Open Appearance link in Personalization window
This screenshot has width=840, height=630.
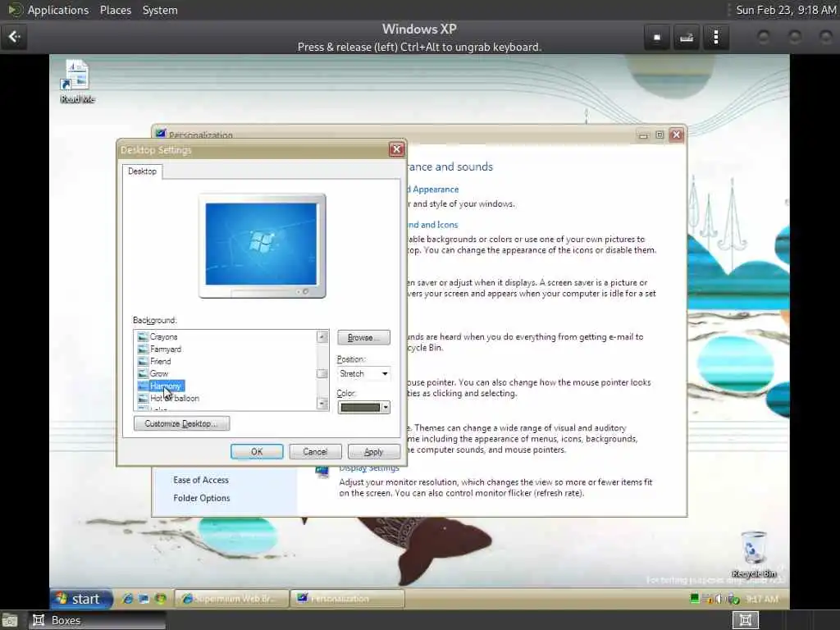(435, 189)
